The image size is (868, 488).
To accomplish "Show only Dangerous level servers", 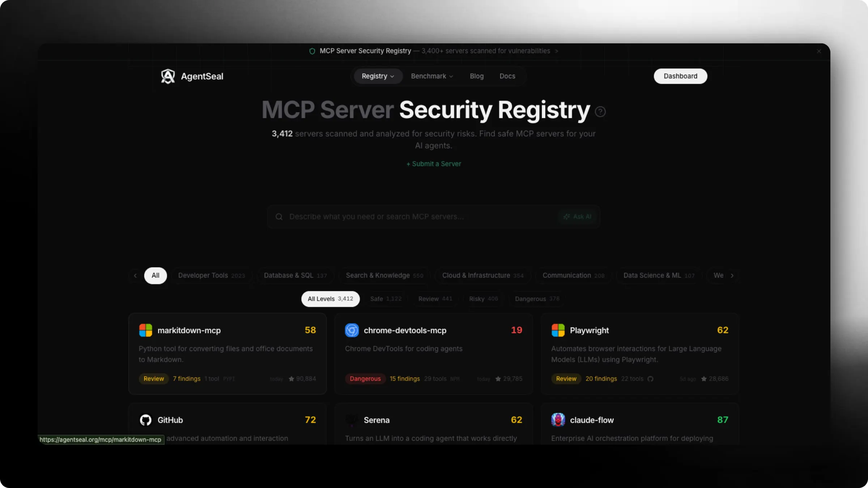I will pyautogui.click(x=537, y=299).
